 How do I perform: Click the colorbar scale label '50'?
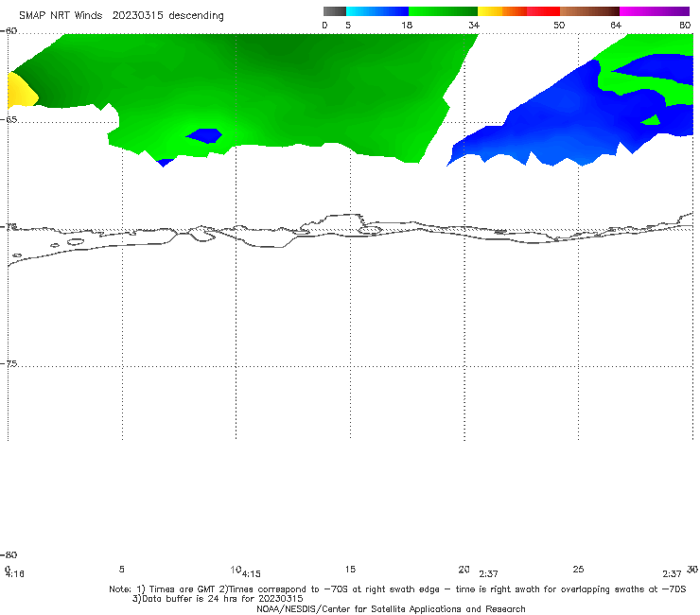coord(559,26)
